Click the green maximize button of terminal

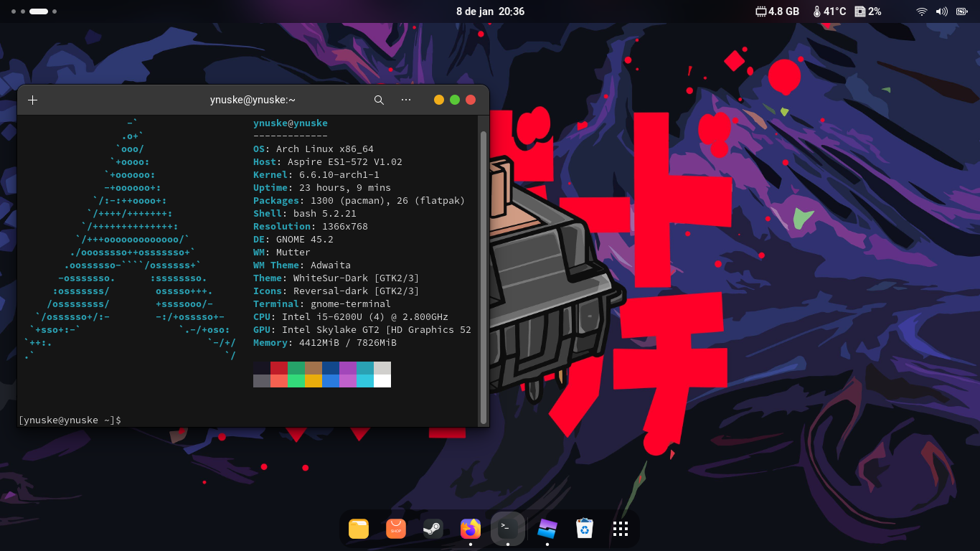coord(455,100)
